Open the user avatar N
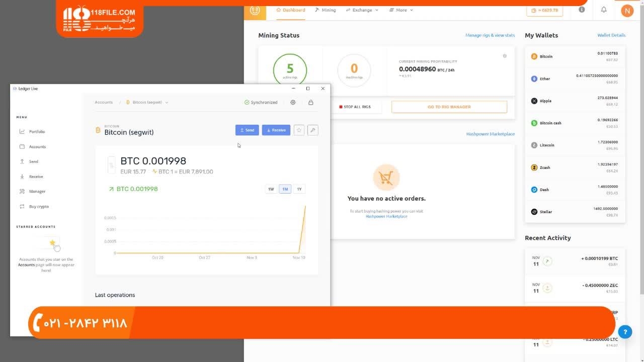 point(627,11)
